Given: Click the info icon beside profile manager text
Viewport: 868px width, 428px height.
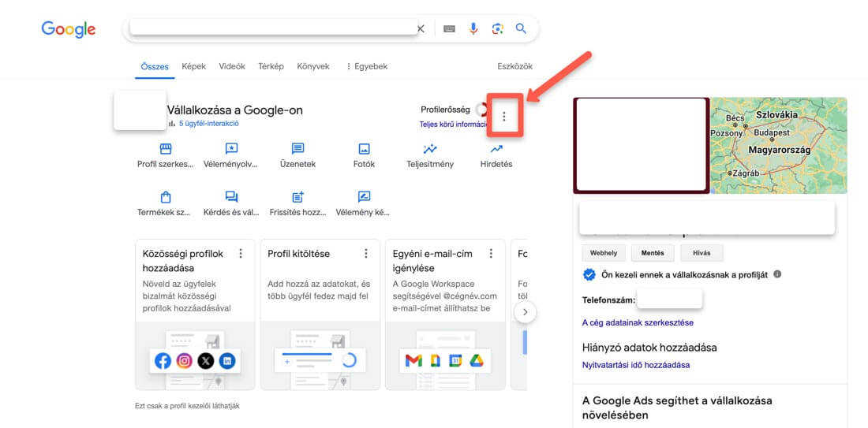Looking at the screenshot, I should tap(777, 274).
